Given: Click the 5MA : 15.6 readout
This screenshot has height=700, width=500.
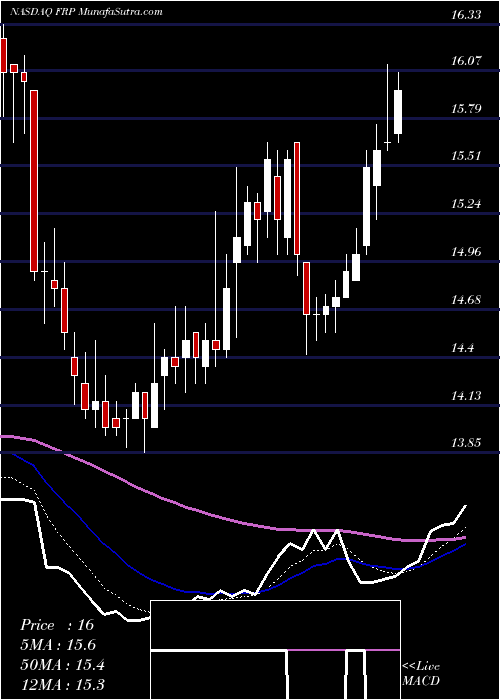Looking at the screenshot, I should point(58,645).
